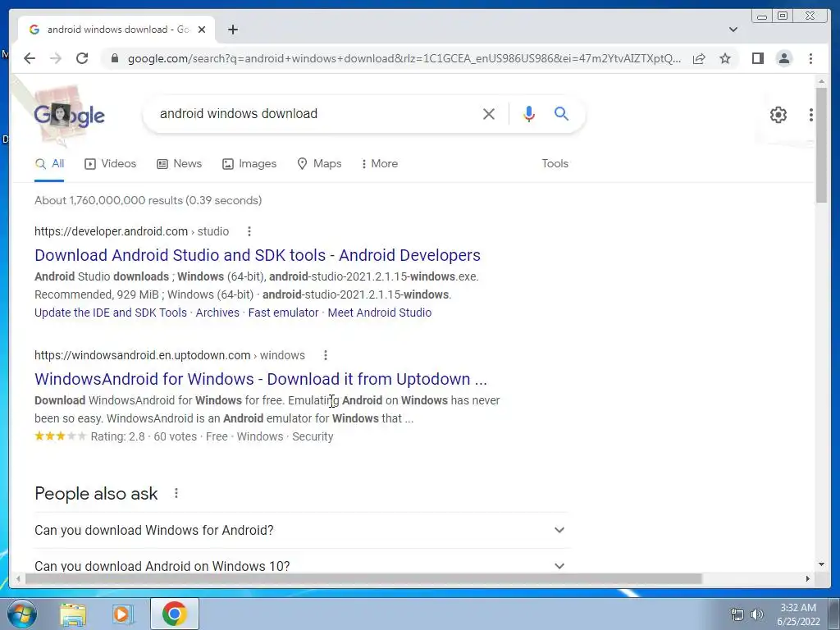
Task: Click the Chrome address bar URL
Action: 404,58
